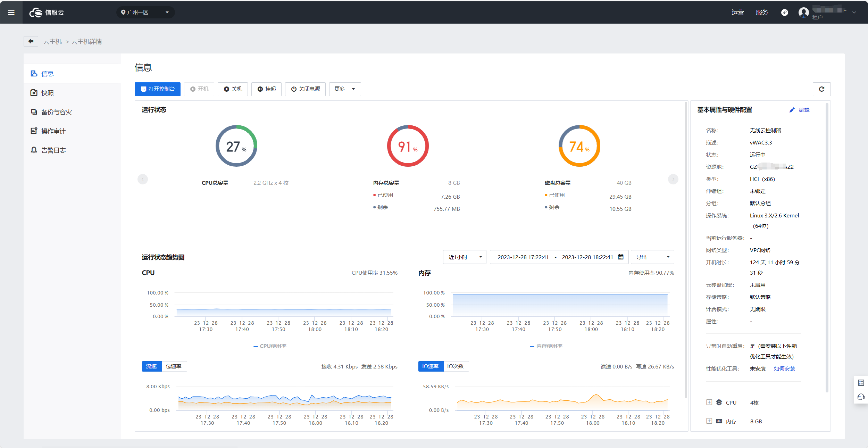
Task: Open the 广州一区 region dropdown
Action: click(145, 13)
